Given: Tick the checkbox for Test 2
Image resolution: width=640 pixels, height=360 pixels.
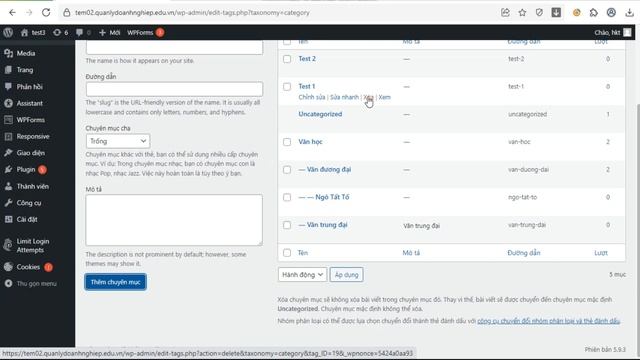Looking at the screenshot, I should [x=287, y=59].
